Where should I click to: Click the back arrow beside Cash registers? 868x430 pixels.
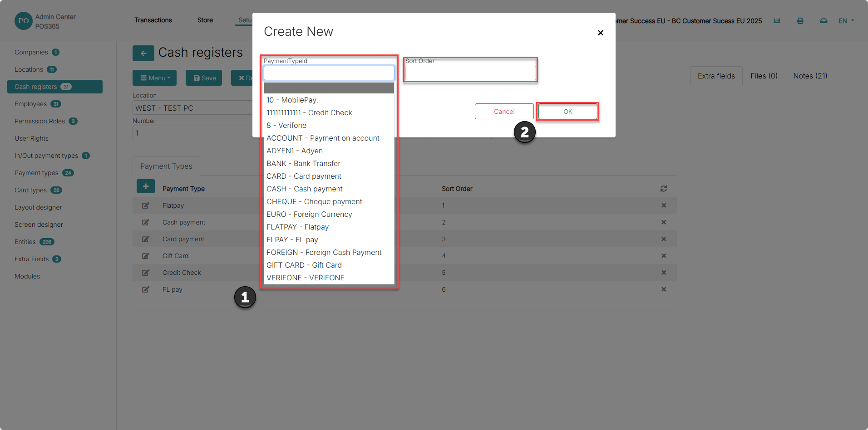143,53
